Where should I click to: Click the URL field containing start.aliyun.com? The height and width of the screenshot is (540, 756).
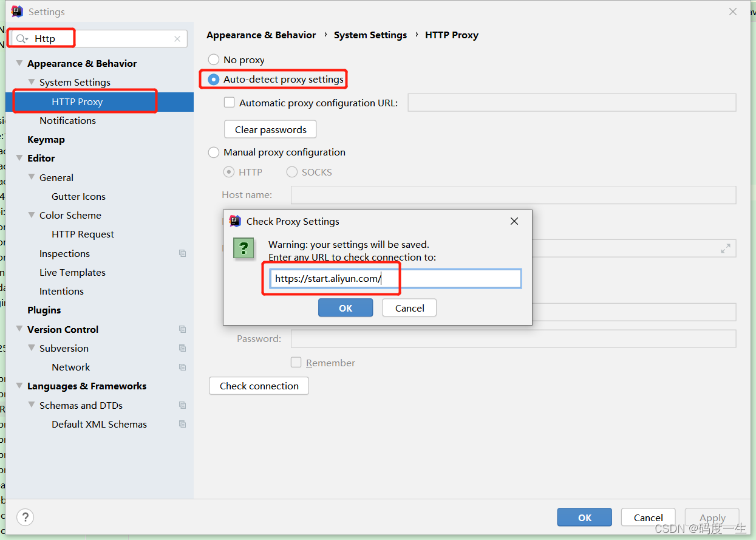pos(395,279)
